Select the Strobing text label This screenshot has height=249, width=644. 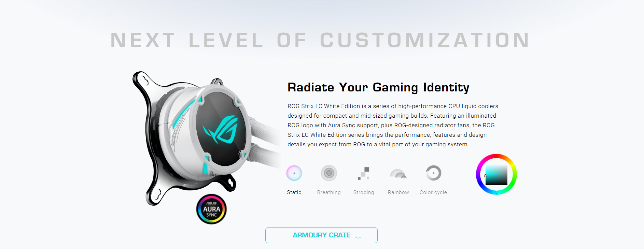pos(364,192)
